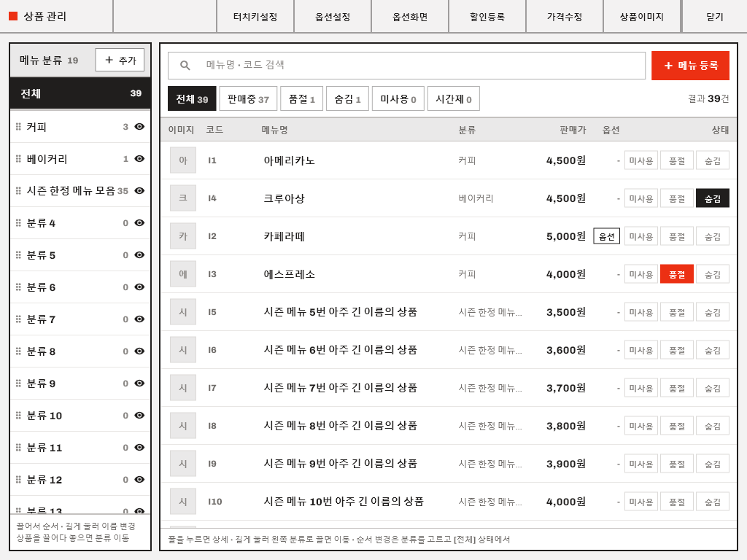Click the drag handle of 분류 11

tap(18, 448)
